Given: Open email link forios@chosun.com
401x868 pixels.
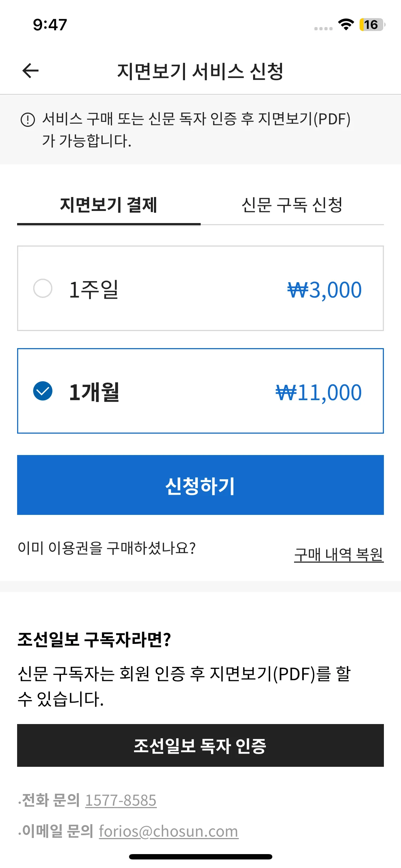Looking at the screenshot, I should coord(169,831).
